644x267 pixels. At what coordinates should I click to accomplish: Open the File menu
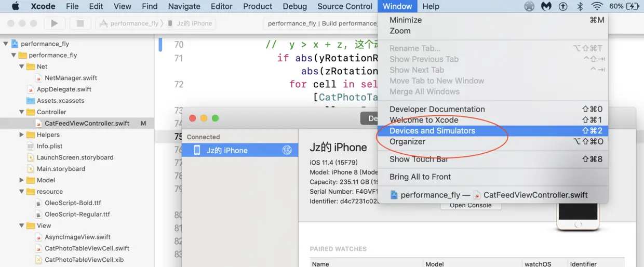(72, 6)
